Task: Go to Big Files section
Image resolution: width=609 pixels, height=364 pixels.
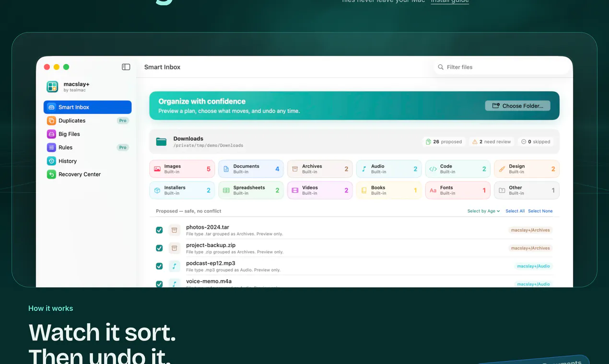Action: coord(87,134)
